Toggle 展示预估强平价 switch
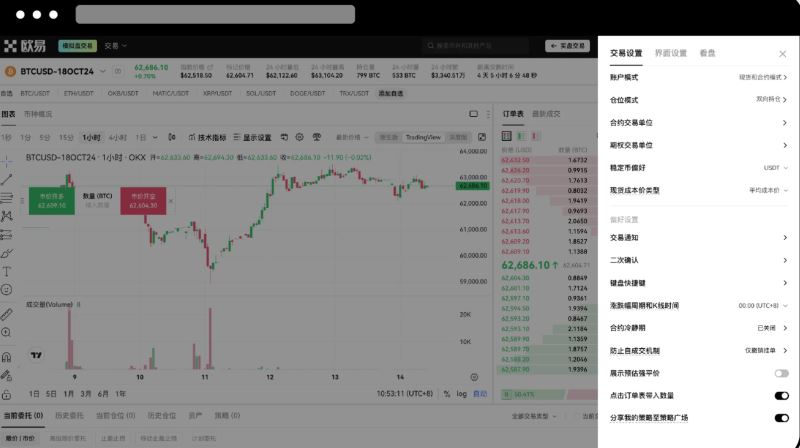Viewport: 800px width, 448px height. [x=781, y=374]
